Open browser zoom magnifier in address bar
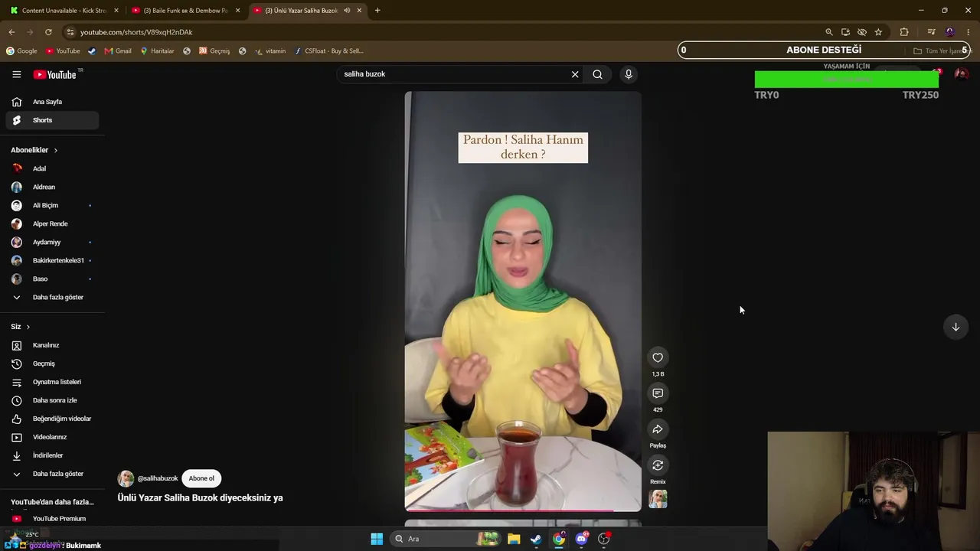This screenshot has width=980, height=551. pos(829,32)
